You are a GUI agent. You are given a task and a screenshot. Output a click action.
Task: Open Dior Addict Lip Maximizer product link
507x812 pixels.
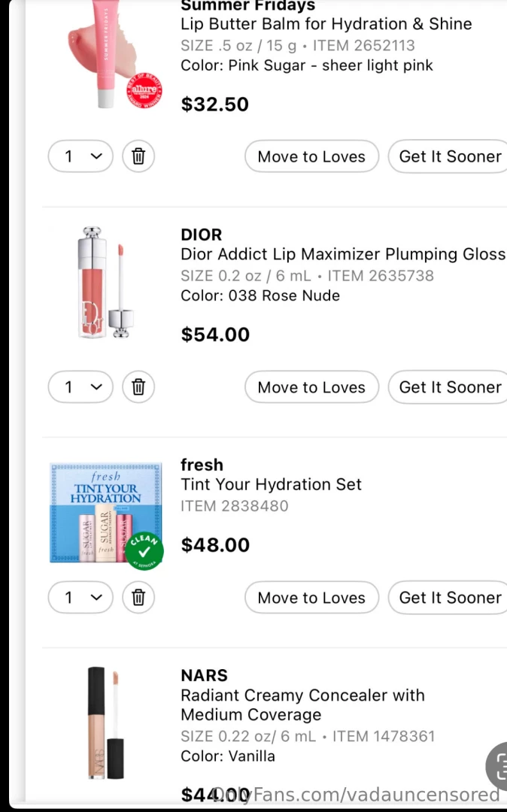click(342, 254)
